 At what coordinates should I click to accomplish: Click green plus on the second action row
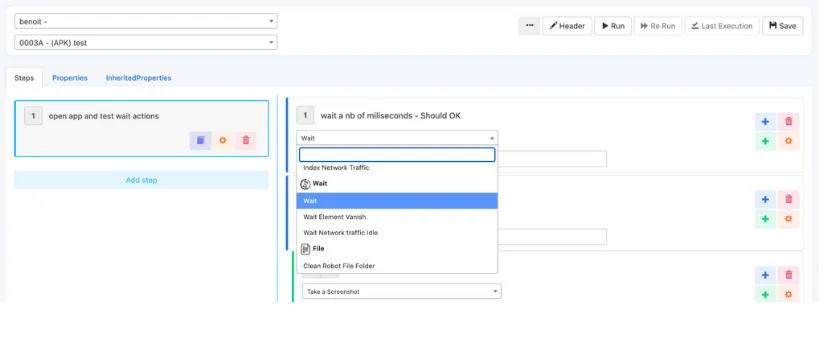pos(765,219)
